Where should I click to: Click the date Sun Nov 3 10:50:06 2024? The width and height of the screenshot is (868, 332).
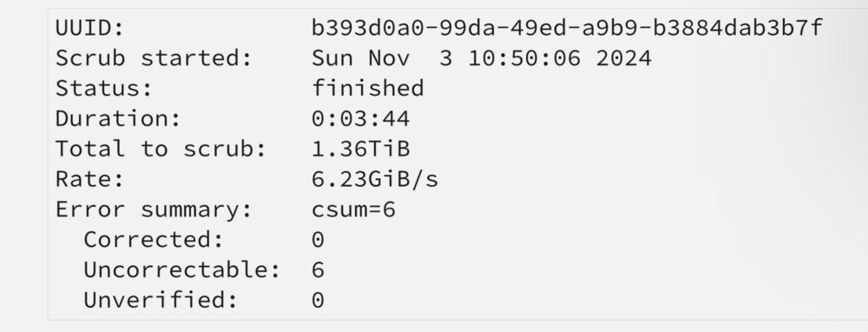[x=482, y=57]
